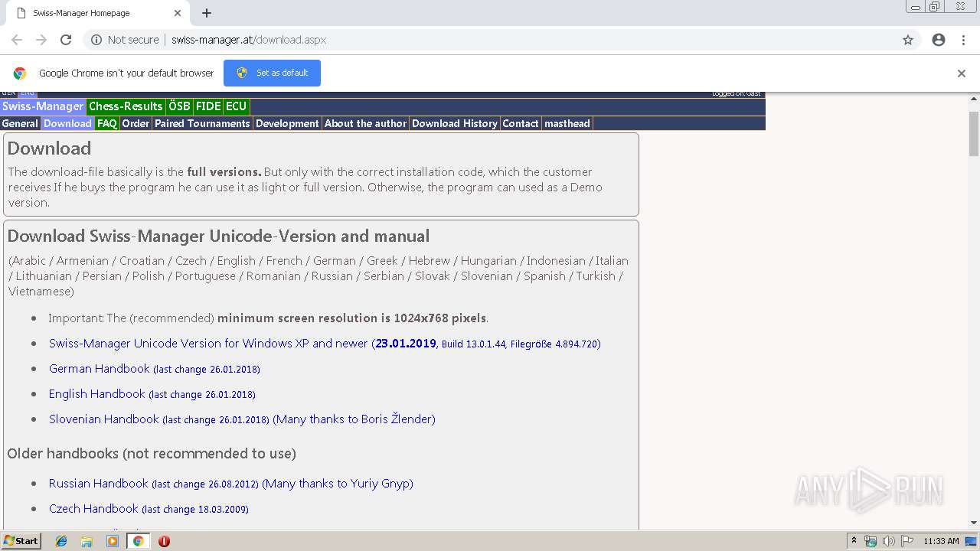This screenshot has height=551, width=980.
Task: Click scrollbar down arrow
Action: (974, 523)
